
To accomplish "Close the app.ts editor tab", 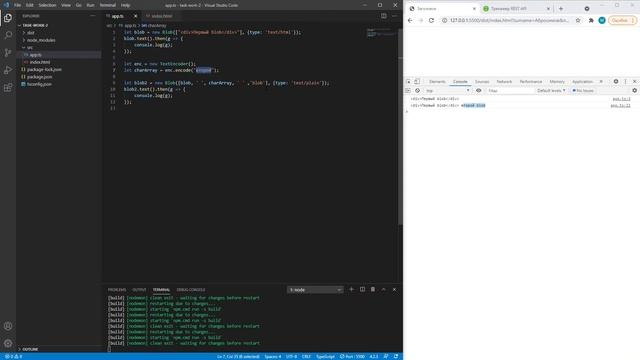I will (136, 16).
